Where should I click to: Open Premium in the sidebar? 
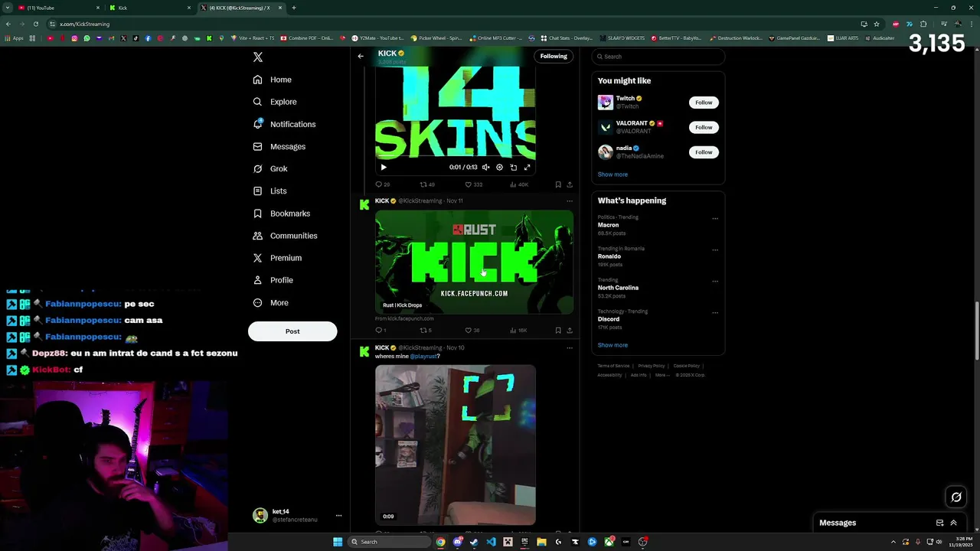point(277,258)
